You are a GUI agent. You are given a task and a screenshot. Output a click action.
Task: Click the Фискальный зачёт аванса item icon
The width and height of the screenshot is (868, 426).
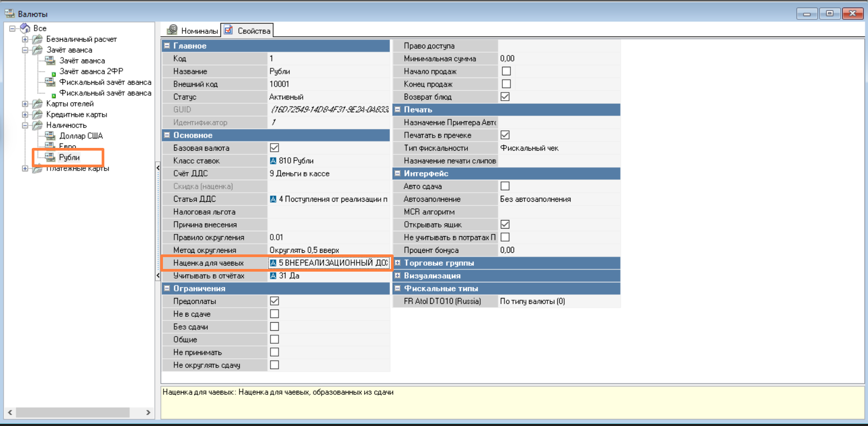click(50, 82)
